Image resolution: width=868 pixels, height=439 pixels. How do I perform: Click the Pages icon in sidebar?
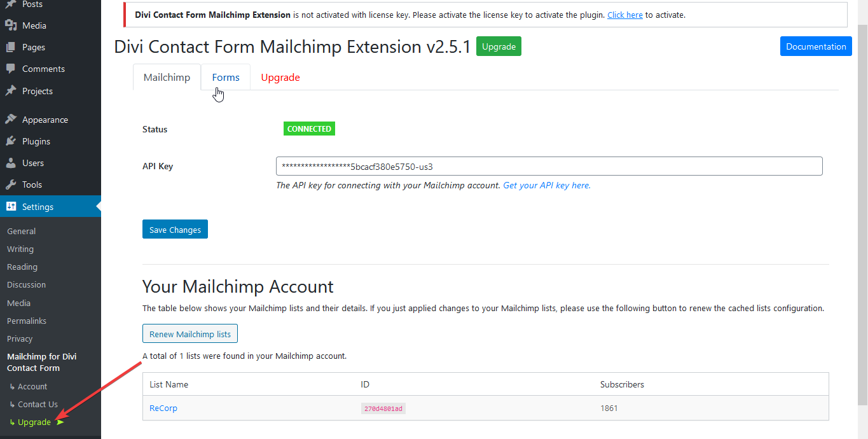[11, 47]
